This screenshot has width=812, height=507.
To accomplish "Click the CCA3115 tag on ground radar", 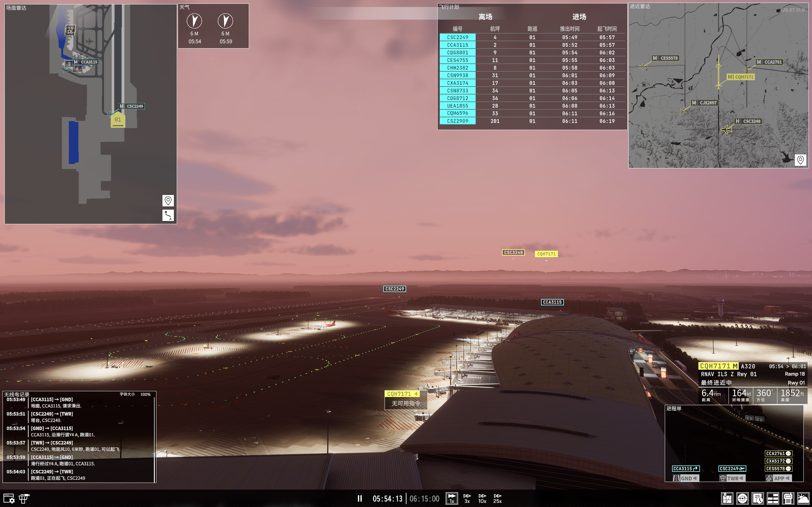I will pyautogui.click(x=86, y=62).
